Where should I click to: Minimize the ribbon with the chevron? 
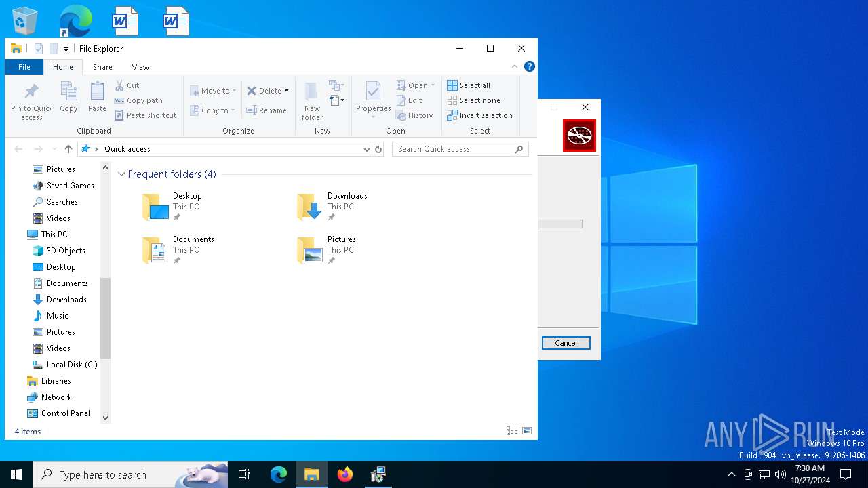[515, 66]
